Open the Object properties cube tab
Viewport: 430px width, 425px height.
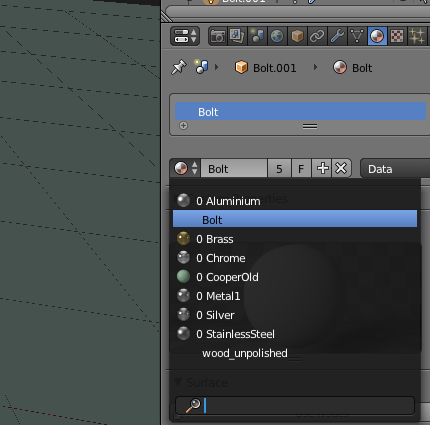[x=297, y=36]
